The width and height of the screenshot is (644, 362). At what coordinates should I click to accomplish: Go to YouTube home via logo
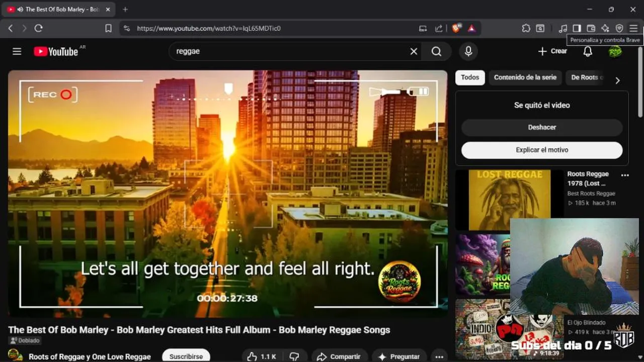pyautogui.click(x=56, y=51)
